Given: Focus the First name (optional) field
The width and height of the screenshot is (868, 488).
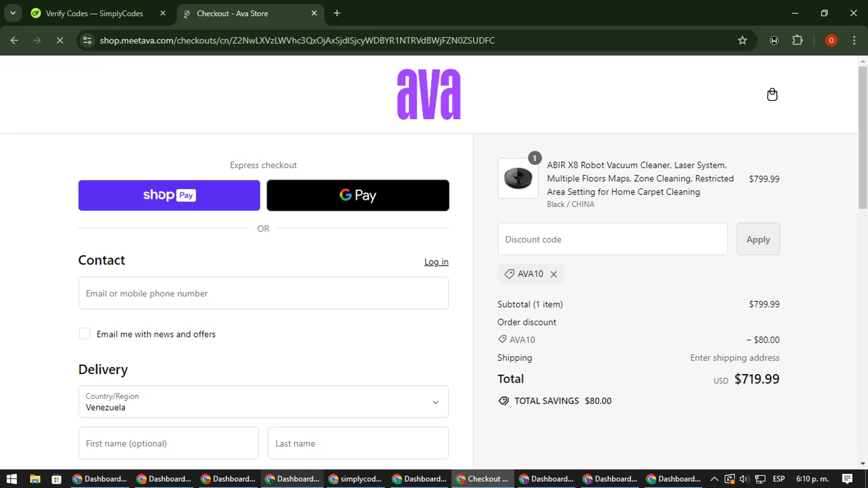Looking at the screenshot, I should [x=168, y=443].
